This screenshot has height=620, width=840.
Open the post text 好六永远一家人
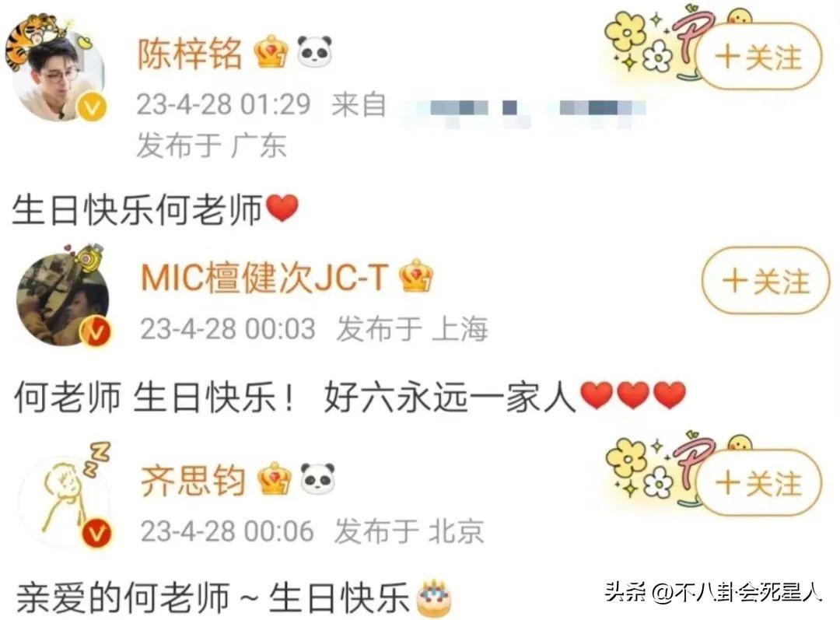(x=450, y=397)
